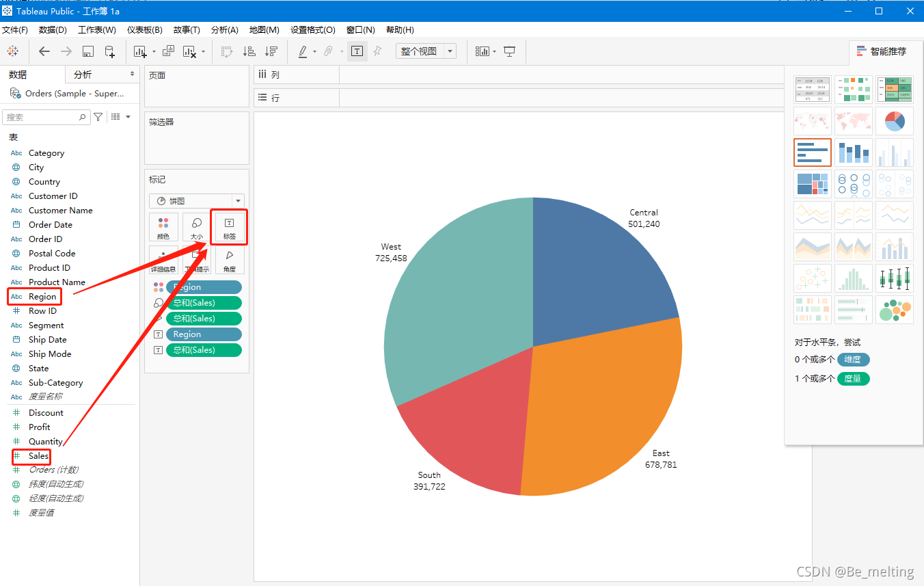
Task: Save the workbook using the floppy disk icon
Action: coord(87,51)
